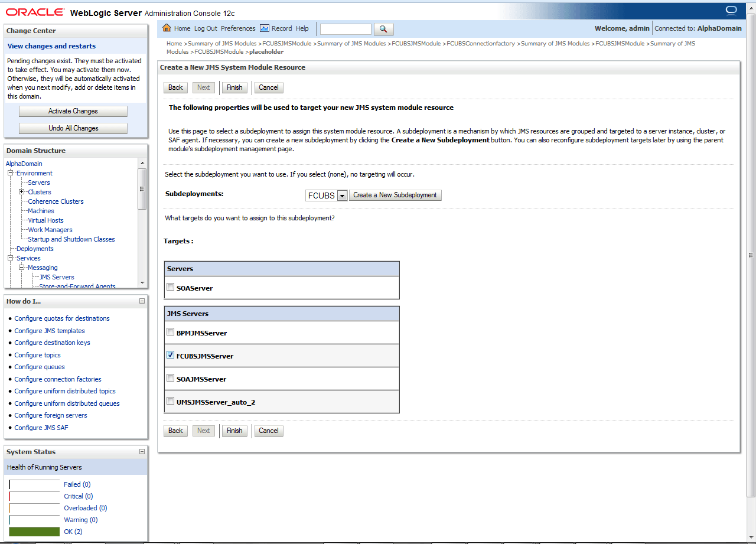Open Home in the toolbar
This screenshot has height=544, width=756.
pyautogui.click(x=182, y=28)
